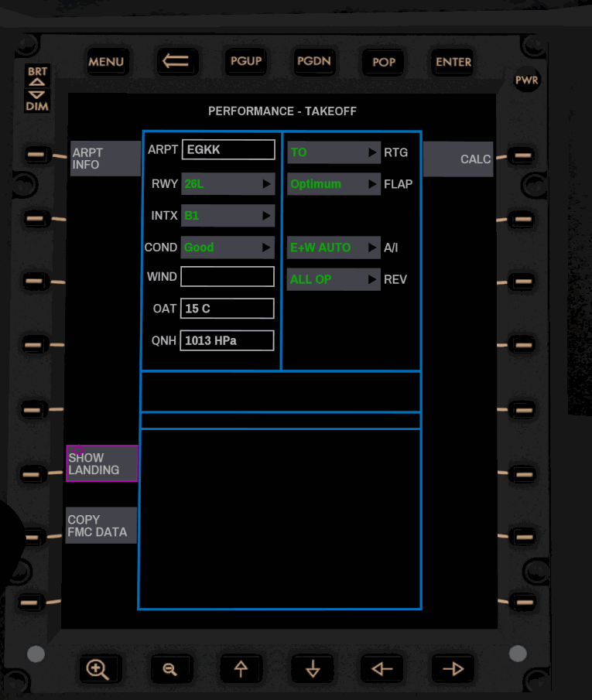Click the PGDN key
Viewport: 592px width, 700px height.
coord(314,61)
